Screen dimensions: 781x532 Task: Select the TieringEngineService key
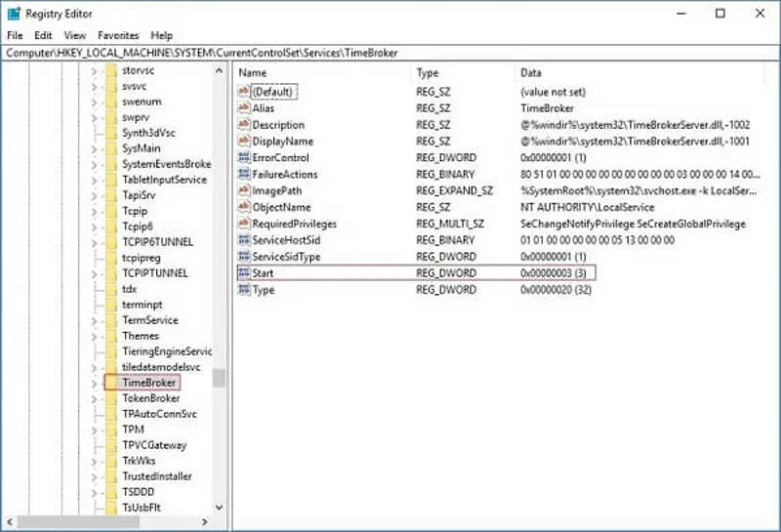tap(167, 351)
